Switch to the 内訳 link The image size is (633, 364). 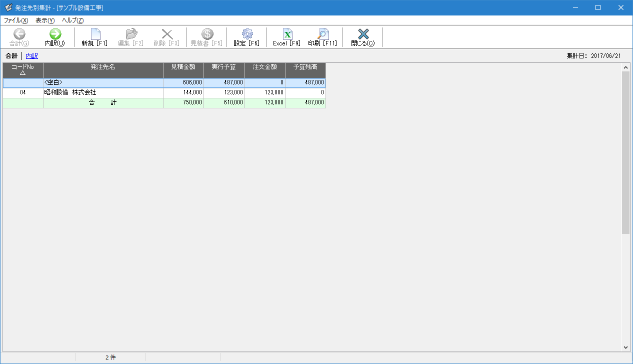tap(32, 56)
